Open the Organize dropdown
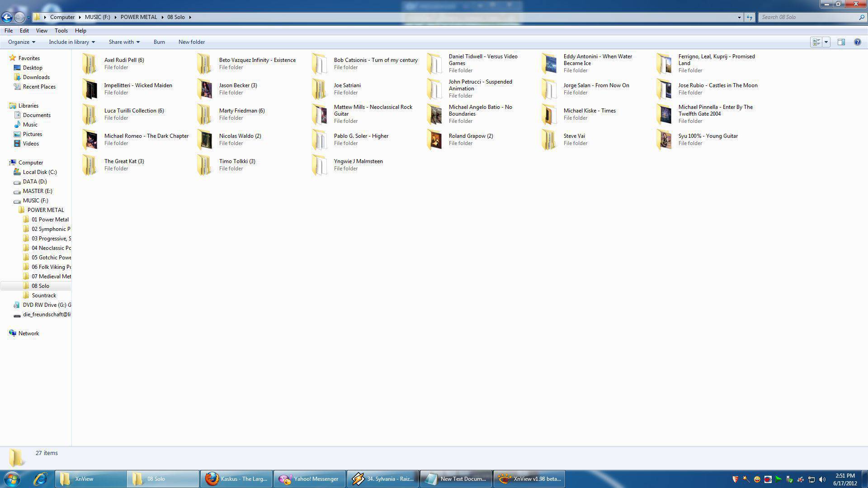 (21, 42)
